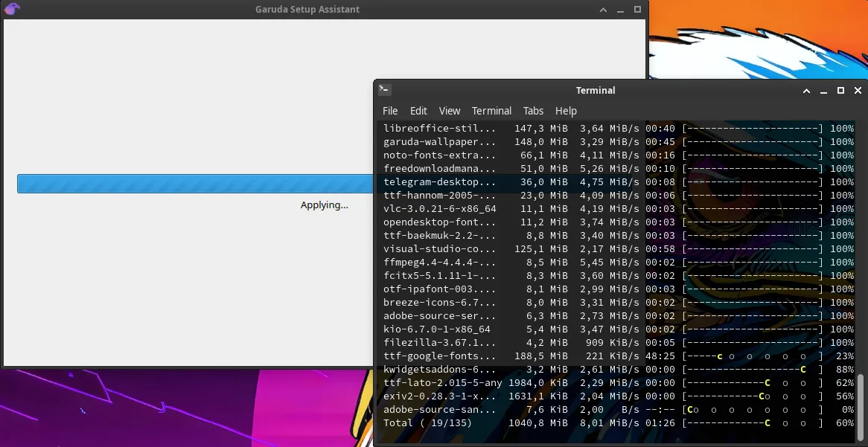The height and width of the screenshot is (447, 868).
Task: Click the 'Applying...' status label
Action: pyautogui.click(x=325, y=205)
